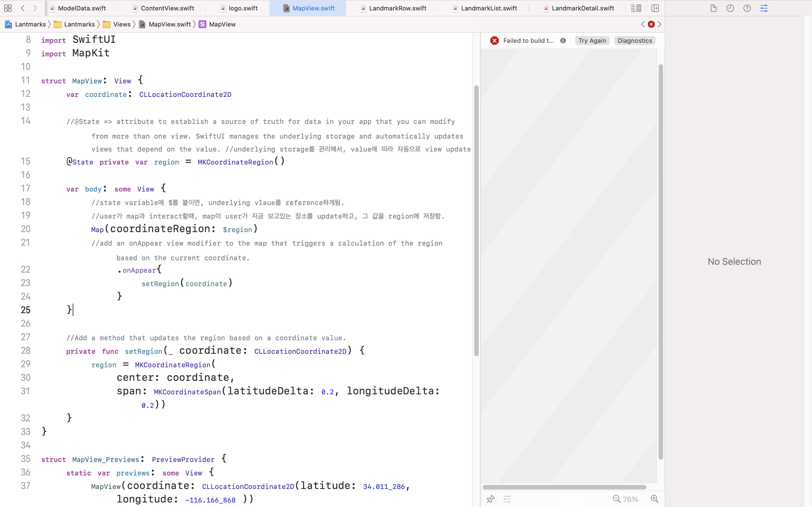Show the History inspector
The image size is (812, 507).
(730, 8)
